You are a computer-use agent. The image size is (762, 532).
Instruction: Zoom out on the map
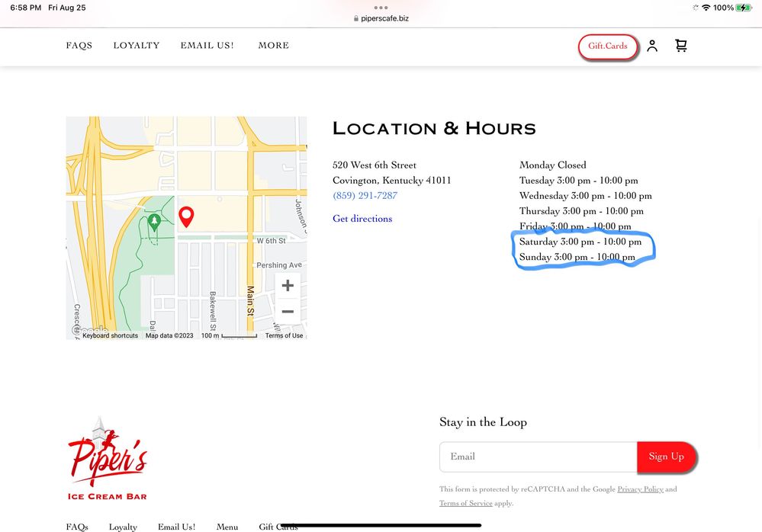pyautogui.click(x=288, y=311)
